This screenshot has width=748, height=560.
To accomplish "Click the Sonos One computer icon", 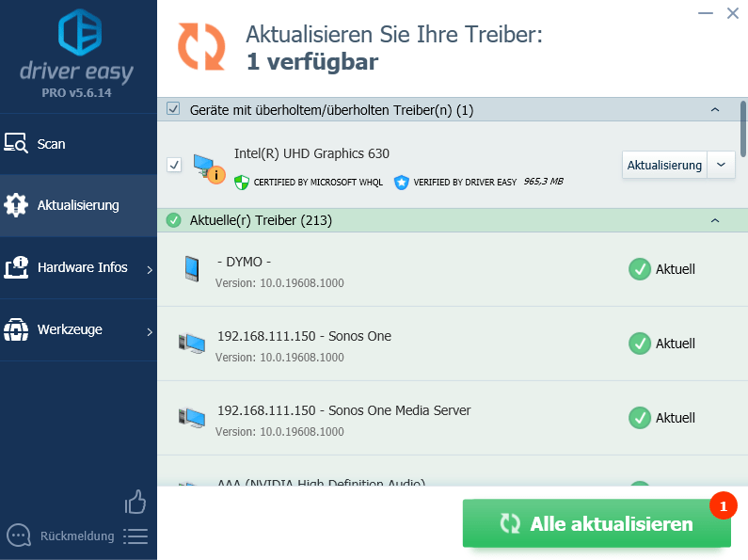I will 192,344.
